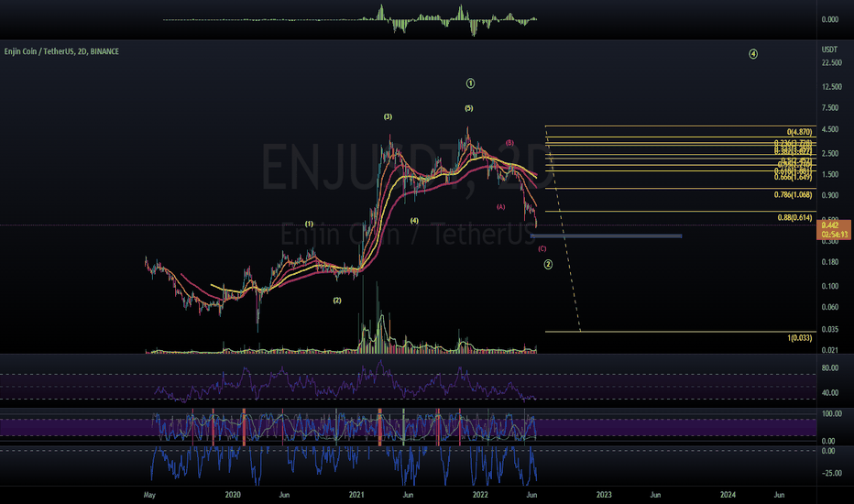Viewport: 854px width, 504px height.
Task: Click the 7.500 price axis label
Action: 830,108
